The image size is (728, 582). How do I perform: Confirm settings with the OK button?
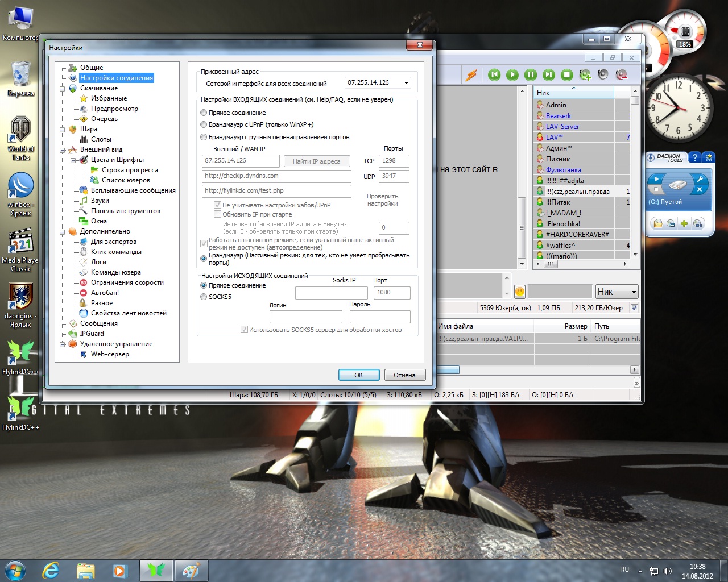(x=359, y=375)
